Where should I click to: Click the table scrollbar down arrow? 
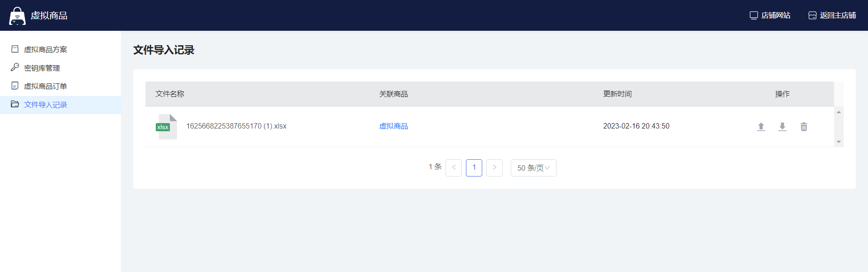pos(839,142)
